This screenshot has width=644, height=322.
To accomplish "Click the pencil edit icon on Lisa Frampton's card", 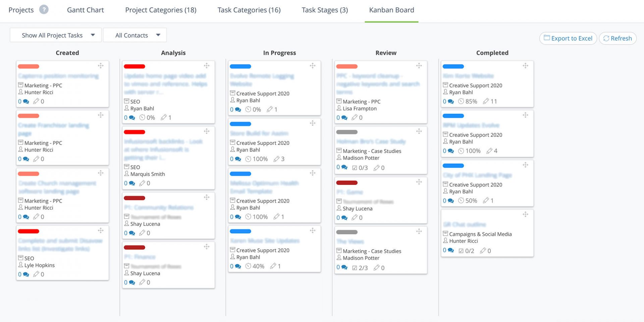I will pos(354,118).
